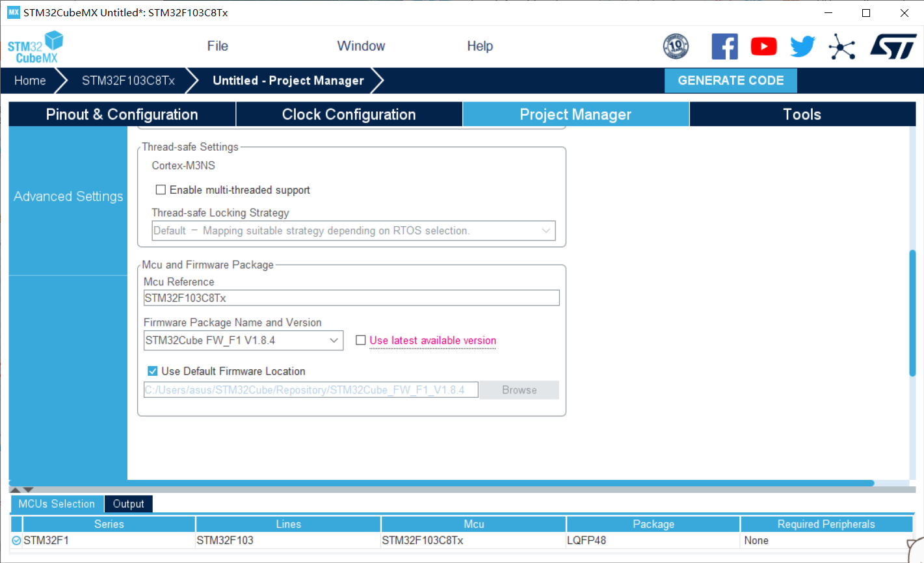Open the Facebook icon link
Screen dimensions: 924x563
click(x=724, y=46)
